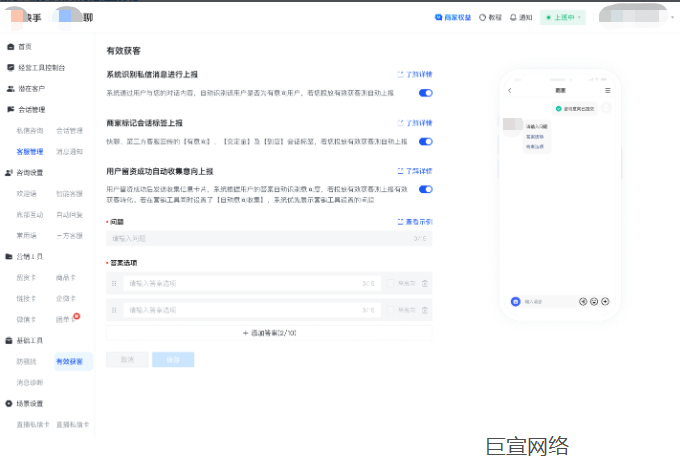Focus the second 请输入答案选项 field

coord(252,310)
